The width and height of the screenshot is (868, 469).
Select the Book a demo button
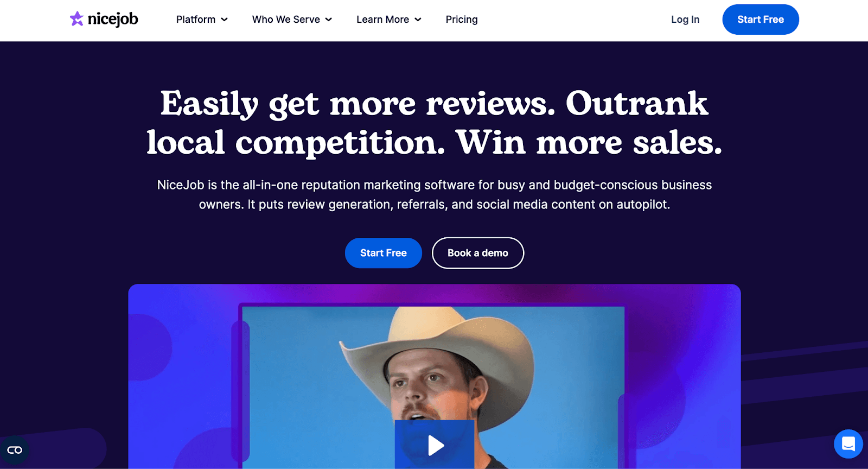[478, 253]
